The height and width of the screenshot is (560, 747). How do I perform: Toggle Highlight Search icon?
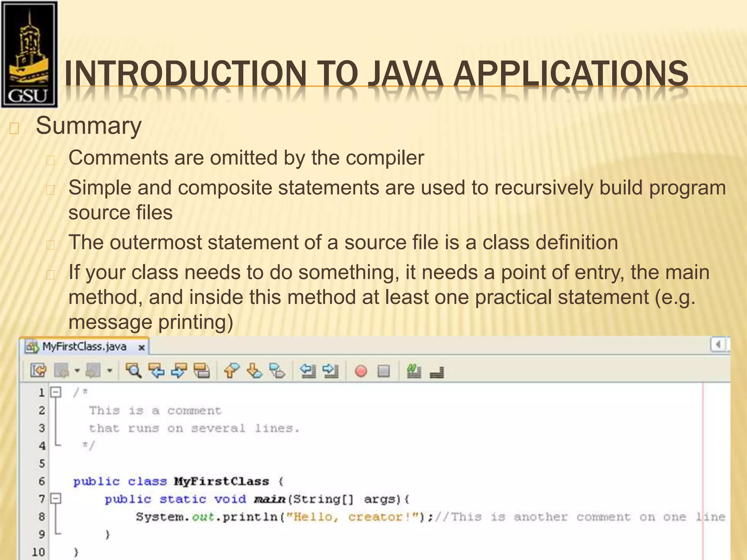pos(202,371)
